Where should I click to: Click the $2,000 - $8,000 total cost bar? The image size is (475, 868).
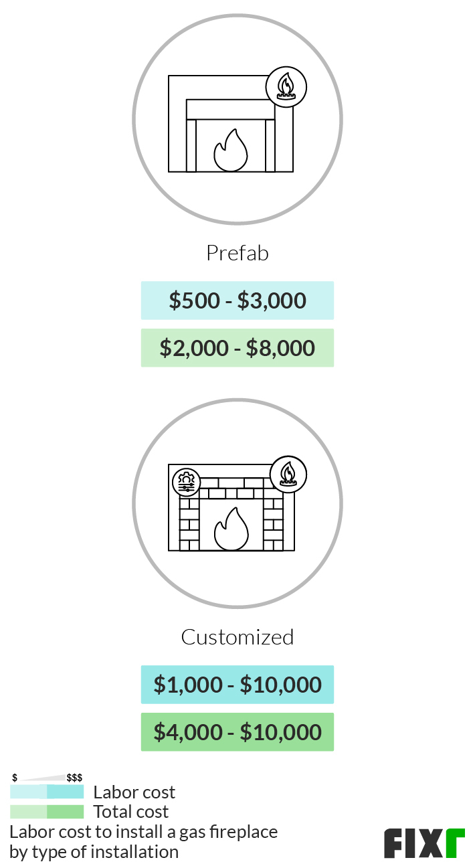coord(237,348)
